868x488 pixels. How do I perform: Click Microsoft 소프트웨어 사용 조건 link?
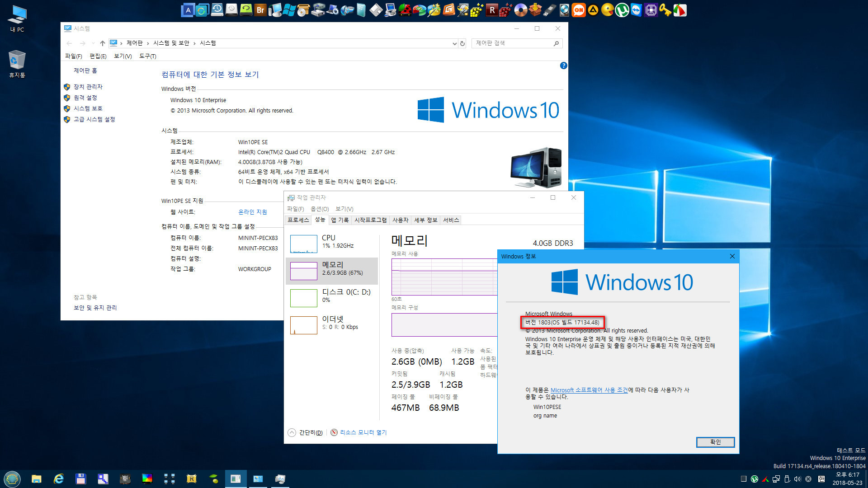pyautogui.click(x=589, y=390)
